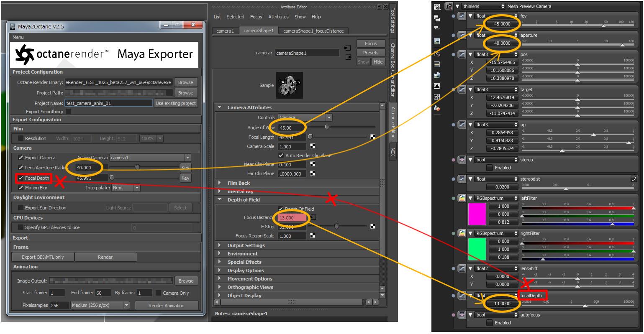Click the Use existing project button
The width and height of the screenshot is (644, 334).
176,103
